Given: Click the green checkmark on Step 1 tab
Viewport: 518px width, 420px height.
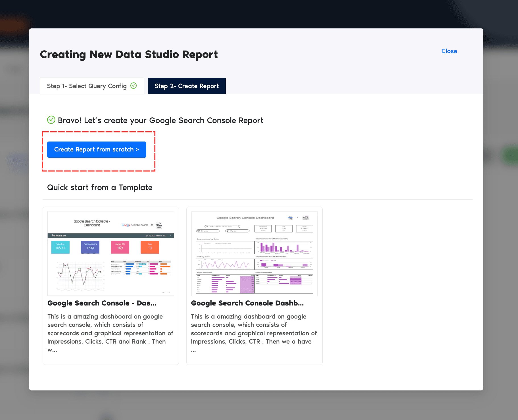Looking at the screenshot, I should click(x=133, y=86).
